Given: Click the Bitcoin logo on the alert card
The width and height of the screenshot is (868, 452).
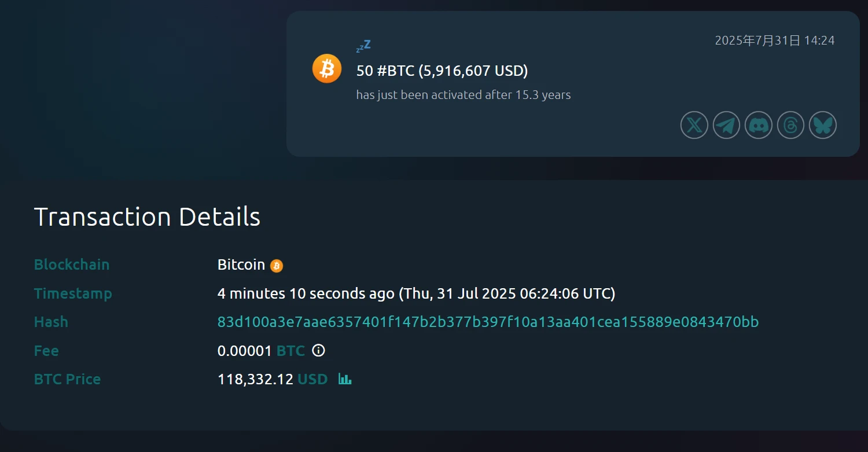Looking at the screenshot, I should [x=327, y=68].
